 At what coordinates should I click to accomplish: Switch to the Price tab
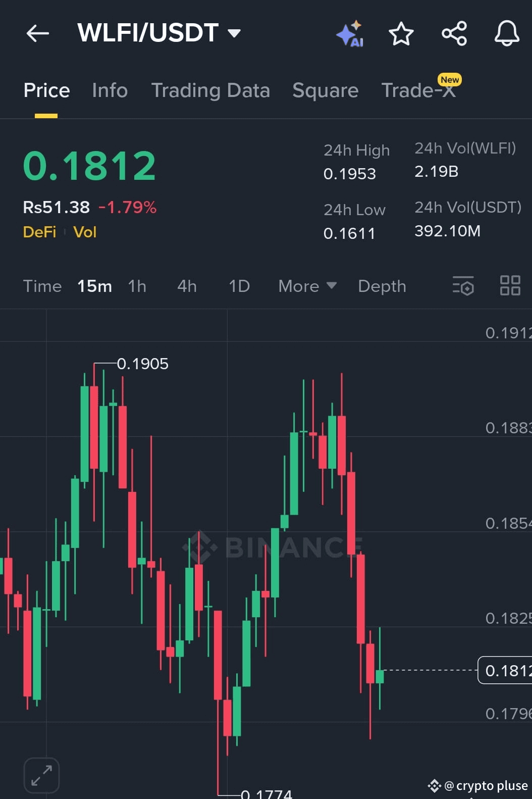click(x=46, y=90)
